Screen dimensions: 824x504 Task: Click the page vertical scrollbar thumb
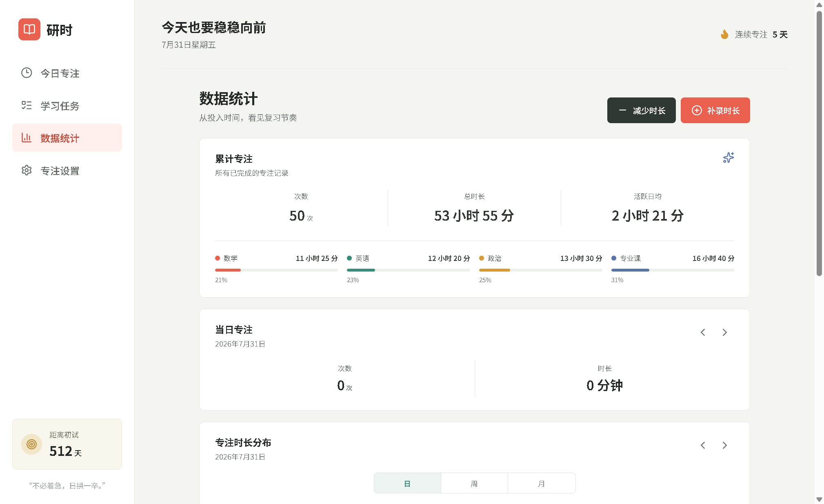pos(819,143)
